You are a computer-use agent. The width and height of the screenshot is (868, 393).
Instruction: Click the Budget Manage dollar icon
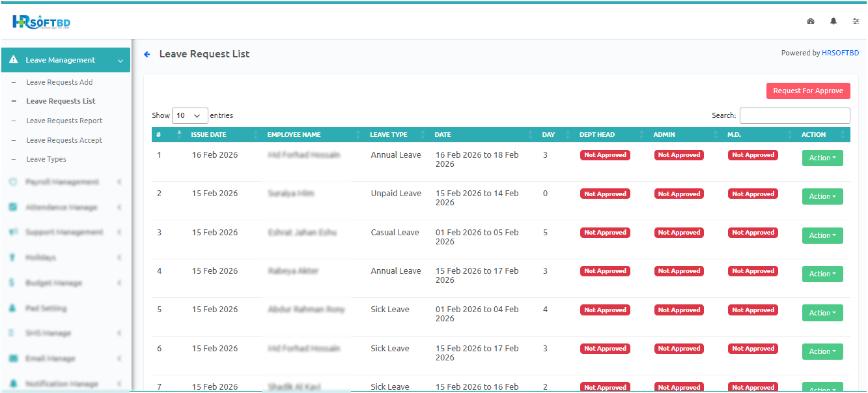pos(12,283)
